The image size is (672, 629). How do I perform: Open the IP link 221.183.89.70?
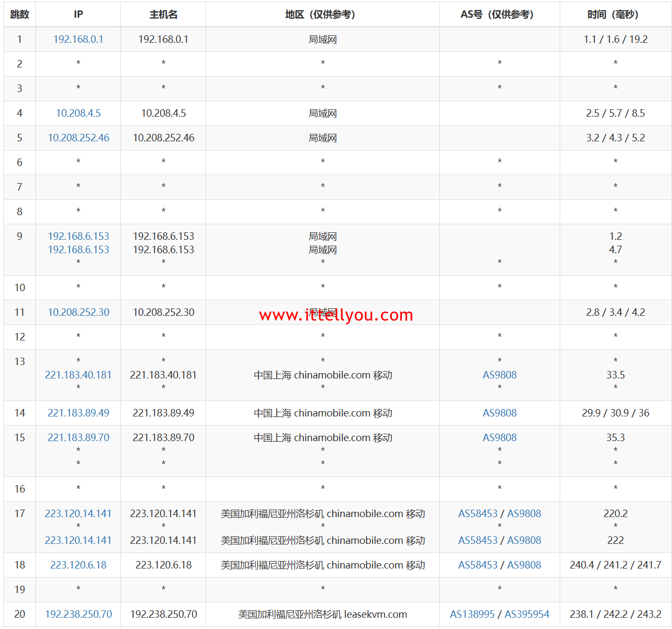(x=78, y=437)
